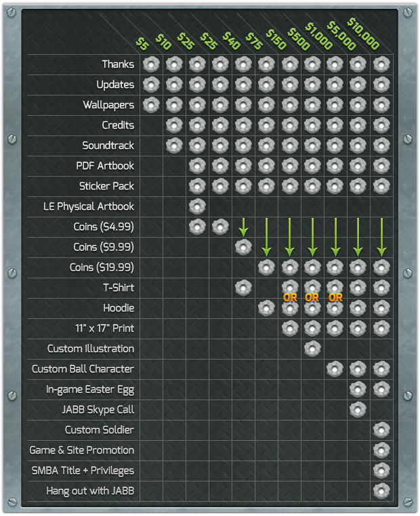Click the Game & Site Promotion bullet
Viewport: 420px width, 516px height.
(381, 450)
